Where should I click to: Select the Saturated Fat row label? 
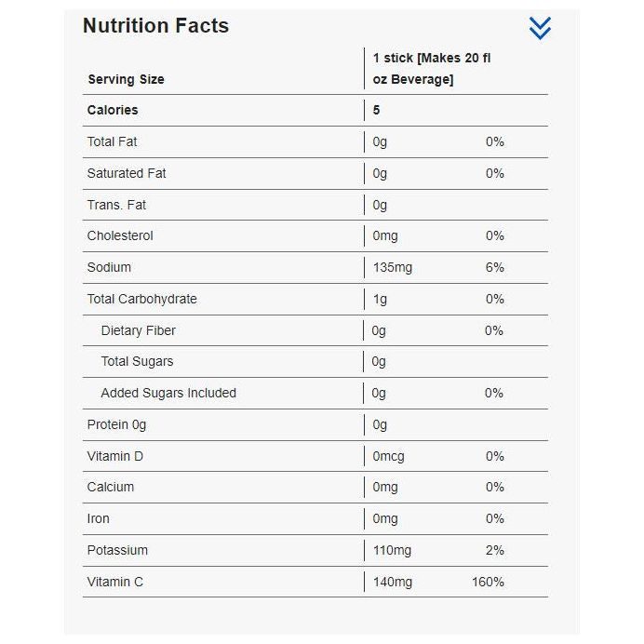(x=127, y=173)
